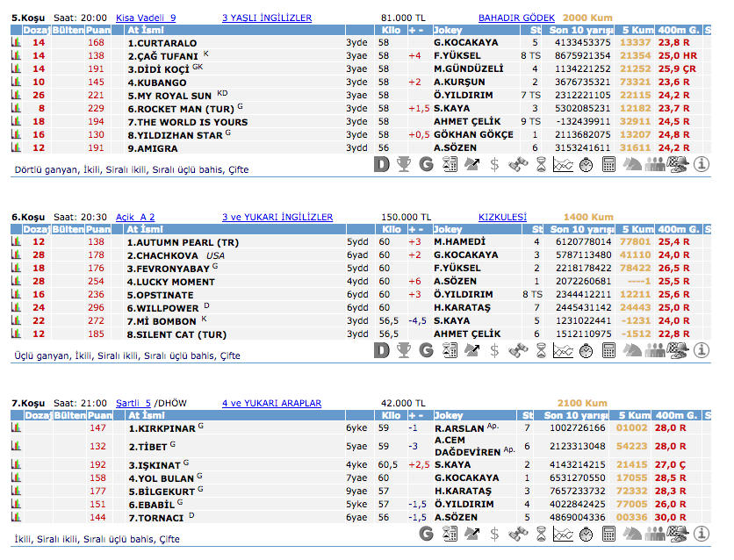
Task: Open bar chart icon beside CURTARALO
Action: (x=15, y=42)
